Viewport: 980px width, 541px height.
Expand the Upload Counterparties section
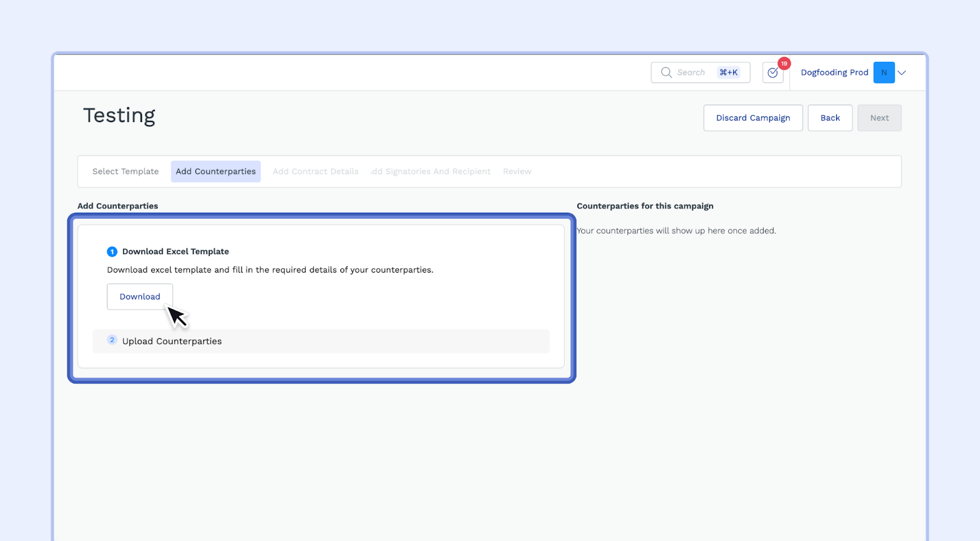click(172, 341)
